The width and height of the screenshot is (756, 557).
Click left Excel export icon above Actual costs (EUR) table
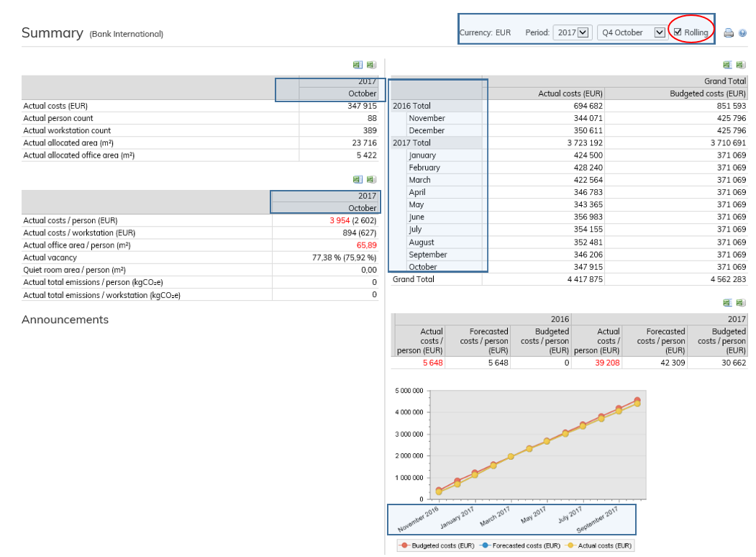tap(357, 65)
